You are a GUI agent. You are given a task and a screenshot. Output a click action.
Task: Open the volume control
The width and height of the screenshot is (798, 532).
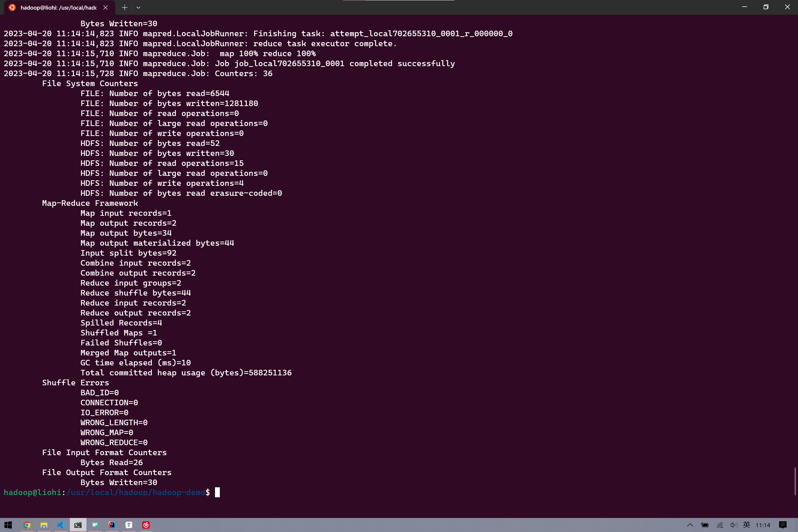click(734, 525)
